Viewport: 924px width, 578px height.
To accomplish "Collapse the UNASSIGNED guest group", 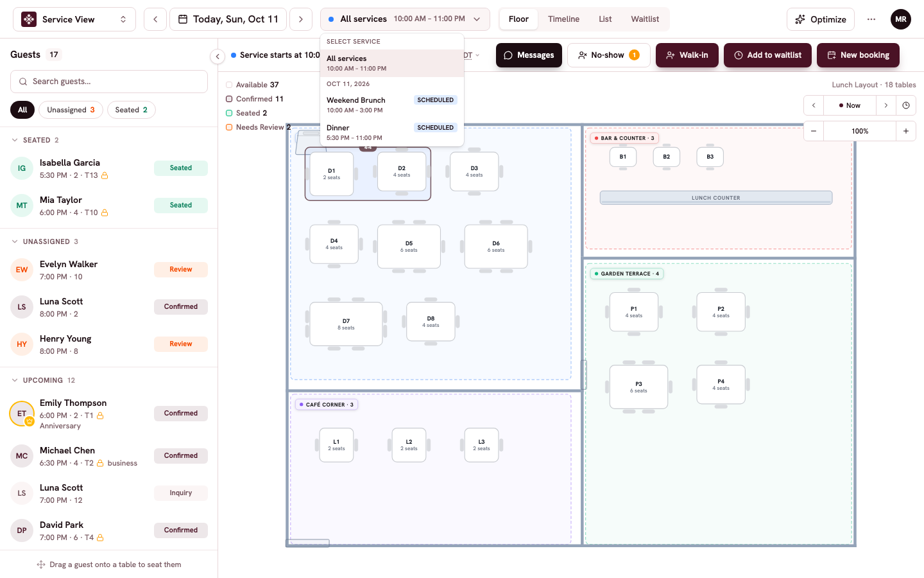I will tap(15, 241).
